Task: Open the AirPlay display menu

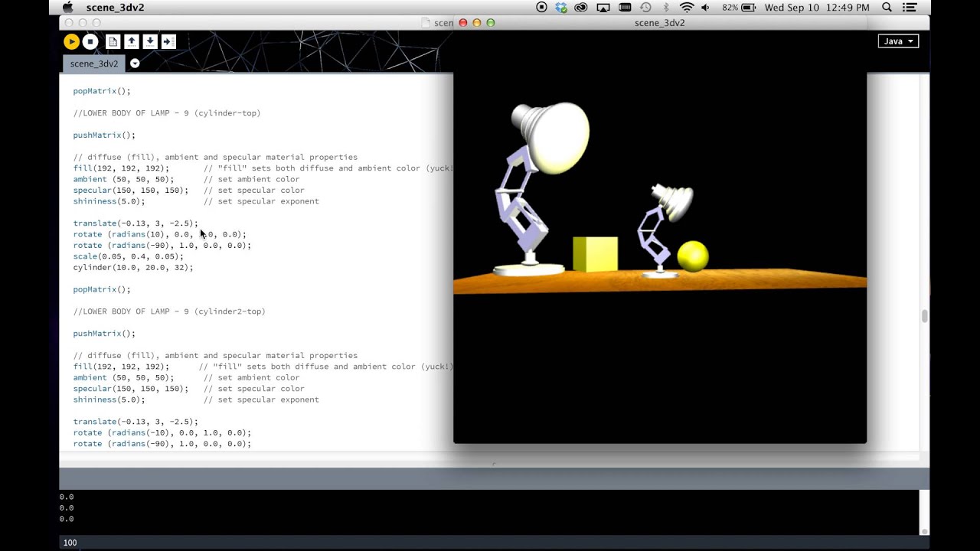Action: [603, 7]
